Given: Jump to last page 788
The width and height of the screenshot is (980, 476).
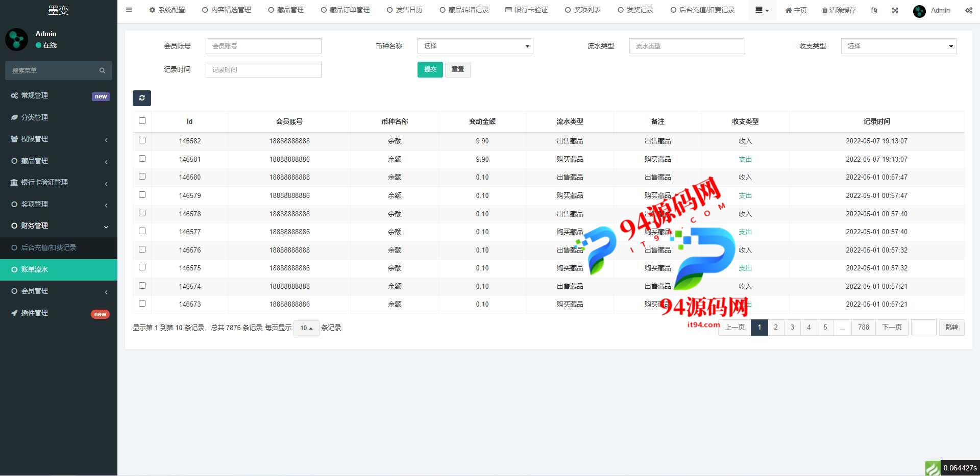Looking at the screenshot, I should (864, 327).
